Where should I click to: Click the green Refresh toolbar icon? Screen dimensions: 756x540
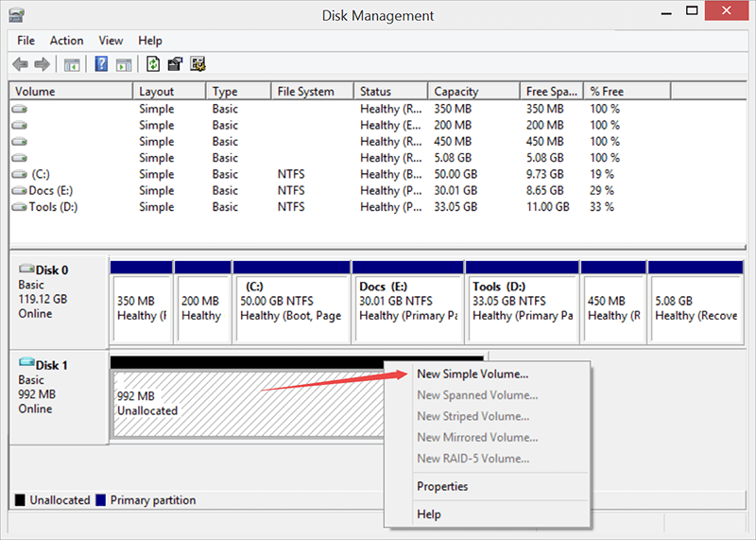pos(153,64)
